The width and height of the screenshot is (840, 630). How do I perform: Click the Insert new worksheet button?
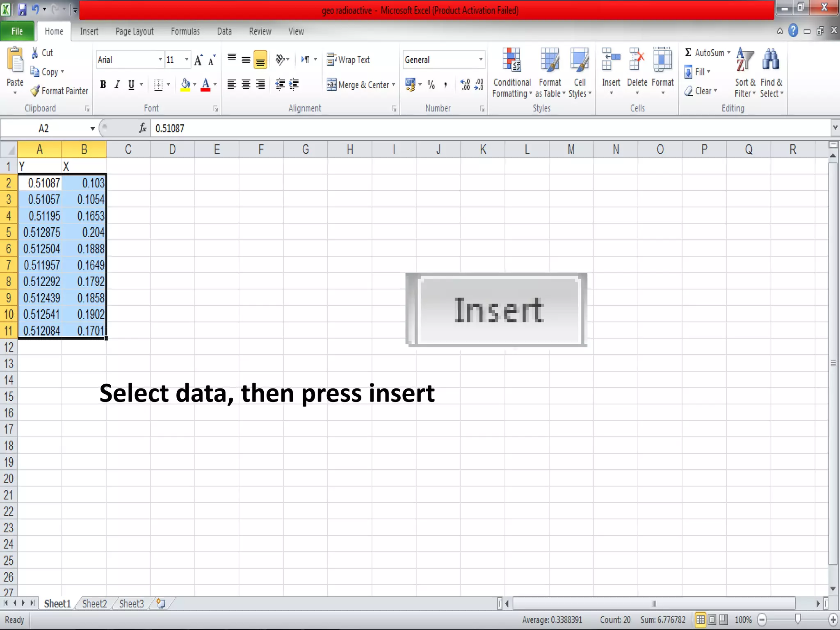tap(161, 603)
